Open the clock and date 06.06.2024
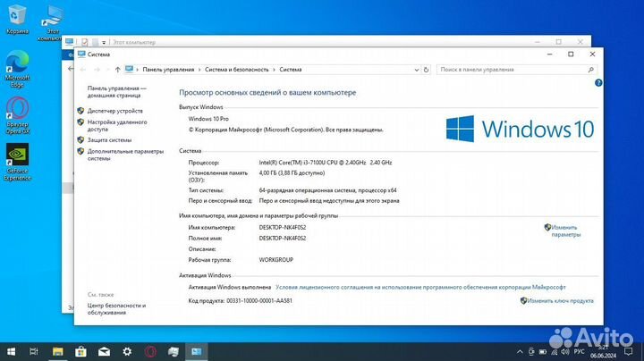 [x=604, y=351]
